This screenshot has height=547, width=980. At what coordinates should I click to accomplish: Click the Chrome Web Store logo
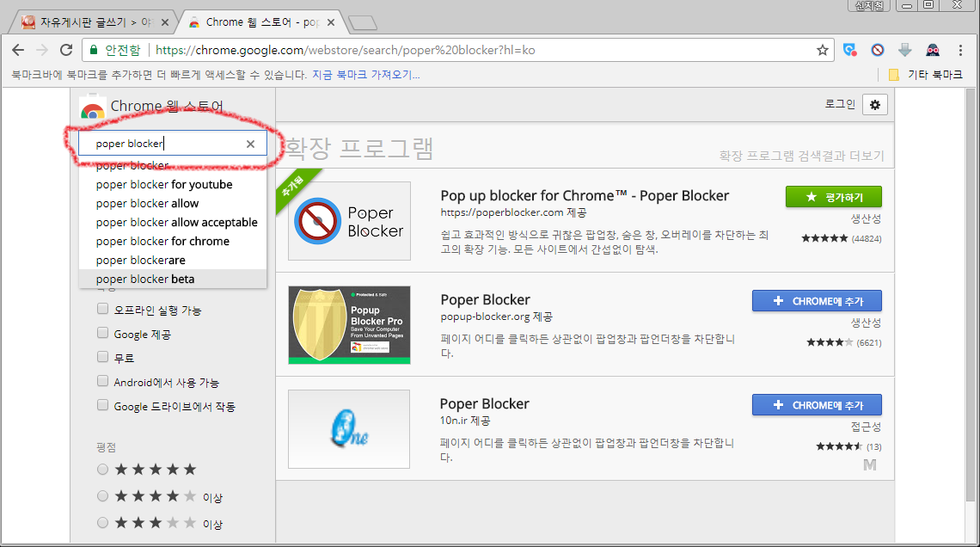93,107
